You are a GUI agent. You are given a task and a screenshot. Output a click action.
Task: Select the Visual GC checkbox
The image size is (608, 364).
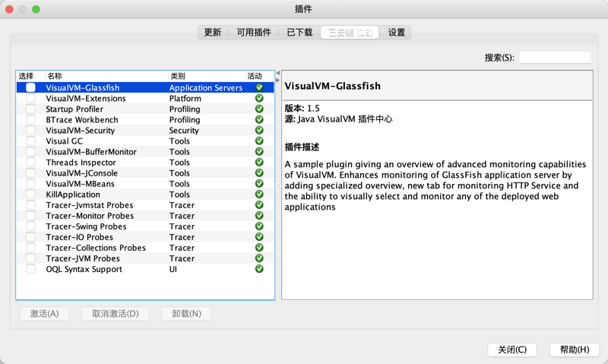(30, 141)
